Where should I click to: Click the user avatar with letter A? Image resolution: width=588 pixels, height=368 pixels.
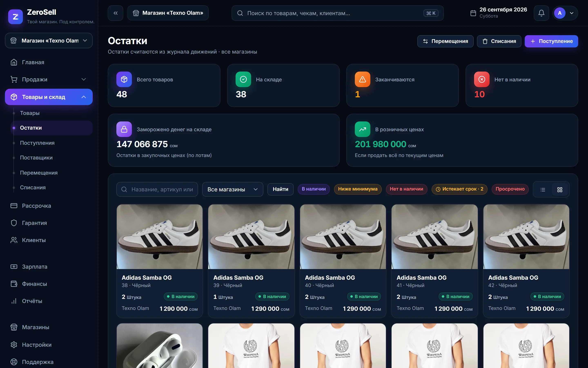(560, 13)
